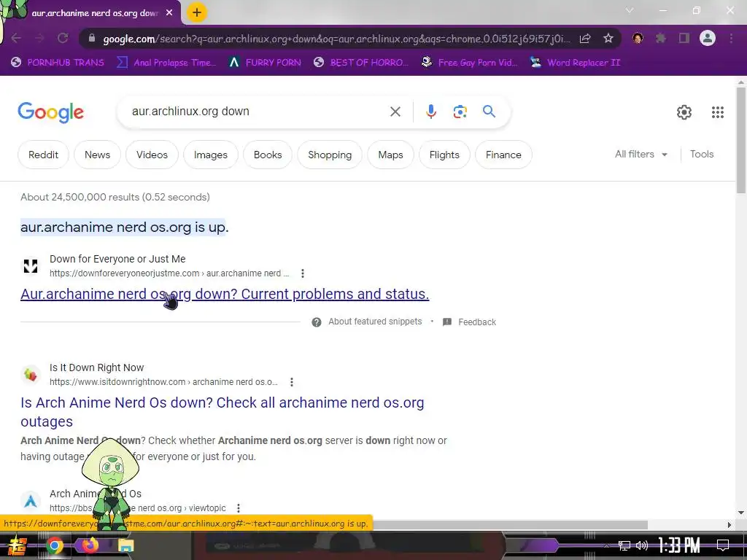Click the lock site info icon
Image resolution: width=747 pixels, height=560 pixels.
click(x=92, y=38)
